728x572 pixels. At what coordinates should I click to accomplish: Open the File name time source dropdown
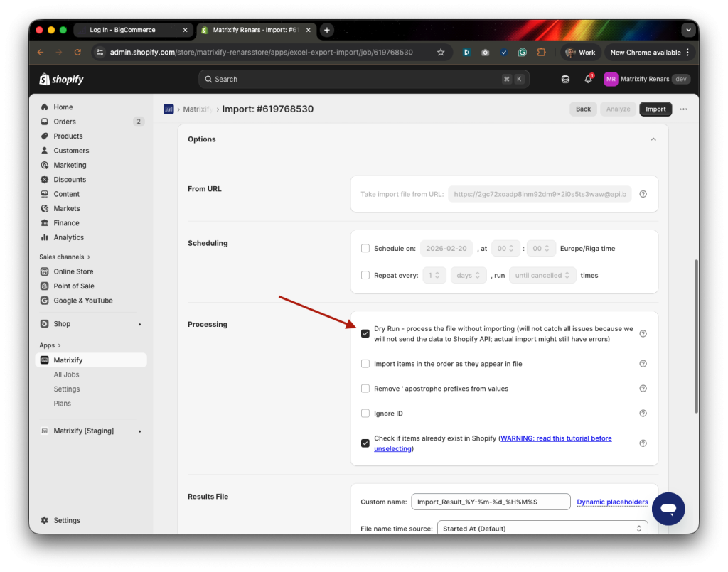point(542,528)
